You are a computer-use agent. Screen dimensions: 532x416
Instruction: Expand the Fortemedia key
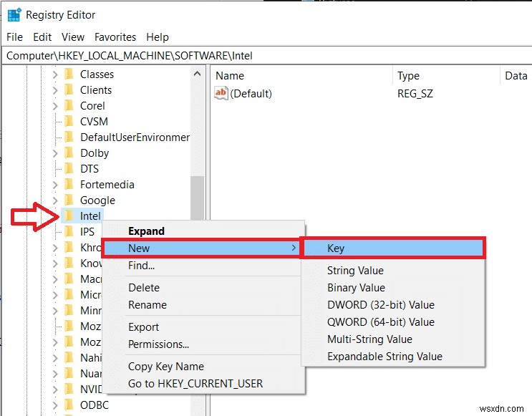(55, 185)
